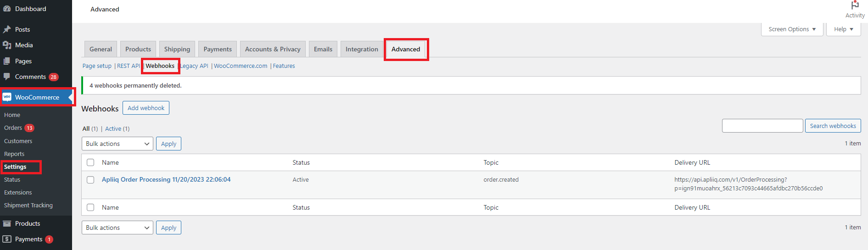Open the Activity flag icon
This screenshot has width=868, height=250.
[855, 5]
